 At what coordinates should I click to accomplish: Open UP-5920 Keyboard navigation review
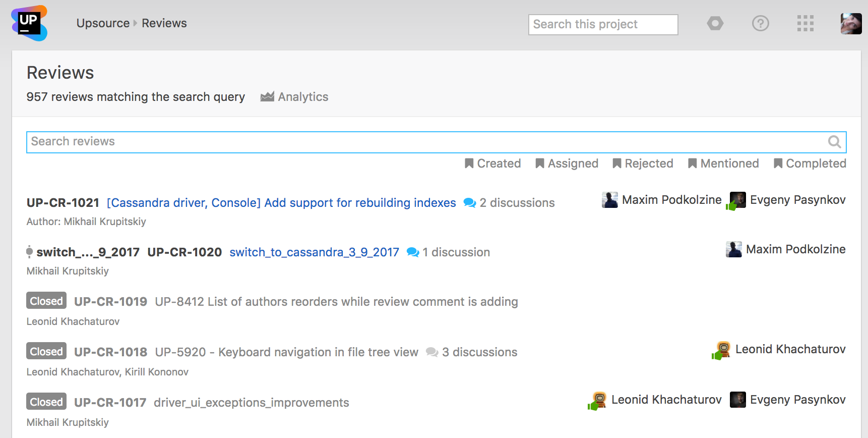click(x=286, y=352)
